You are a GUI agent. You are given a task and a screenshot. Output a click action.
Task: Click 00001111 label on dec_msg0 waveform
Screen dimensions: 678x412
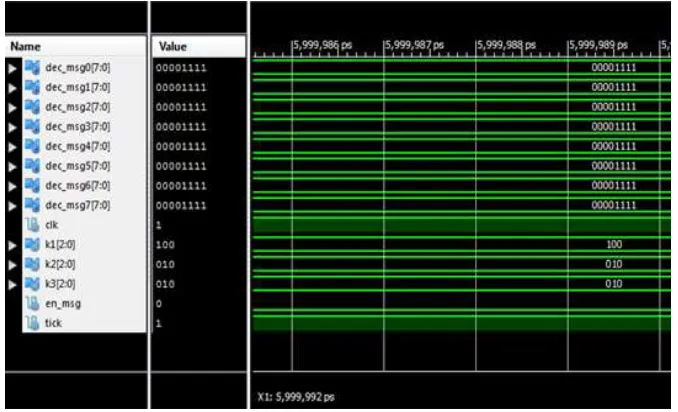pyautogui.click(x=614, y=68)
